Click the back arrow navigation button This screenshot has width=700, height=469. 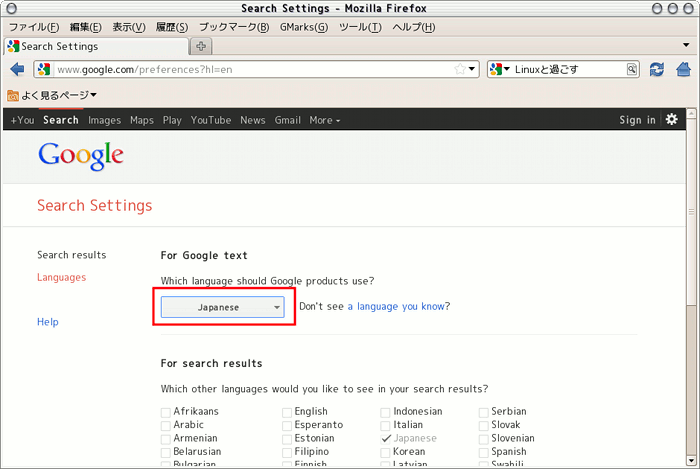pos(17,69)
